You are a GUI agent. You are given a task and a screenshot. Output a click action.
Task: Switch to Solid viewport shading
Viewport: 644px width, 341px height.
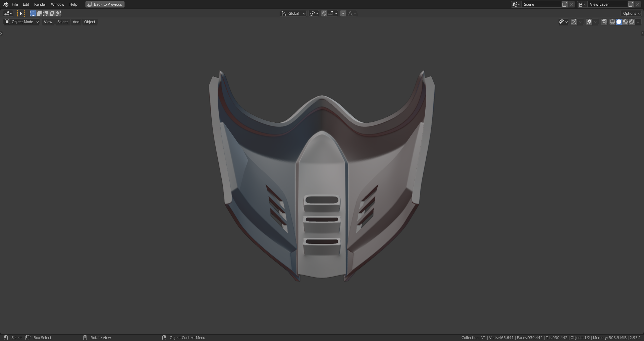[x=619, y=22]
